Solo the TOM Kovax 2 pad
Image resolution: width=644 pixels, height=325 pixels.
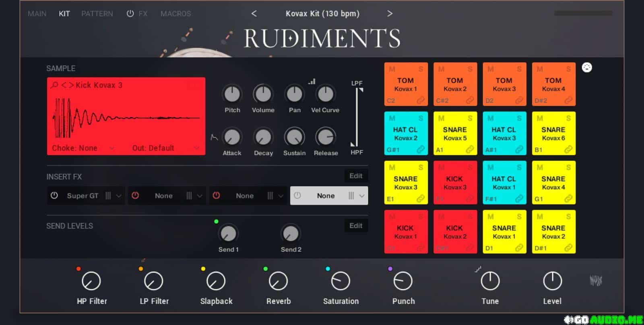[470, 69]
